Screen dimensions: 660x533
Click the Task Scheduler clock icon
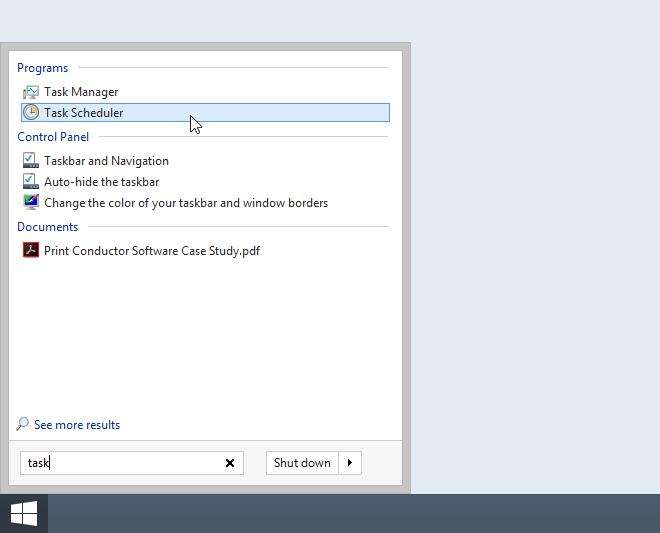coord(31,112)
